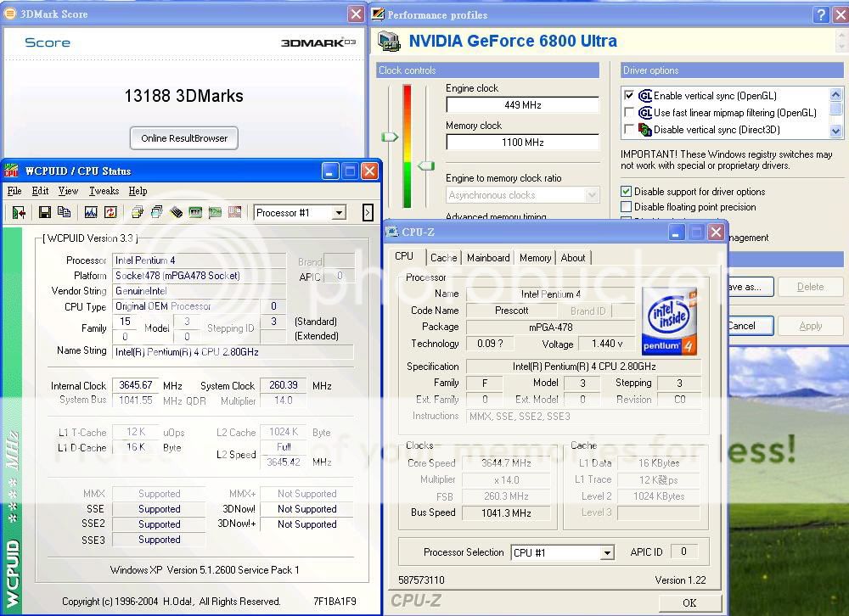Click the floppy disk save icon
This screenshot has width=849, height=616.
[45, 212]
